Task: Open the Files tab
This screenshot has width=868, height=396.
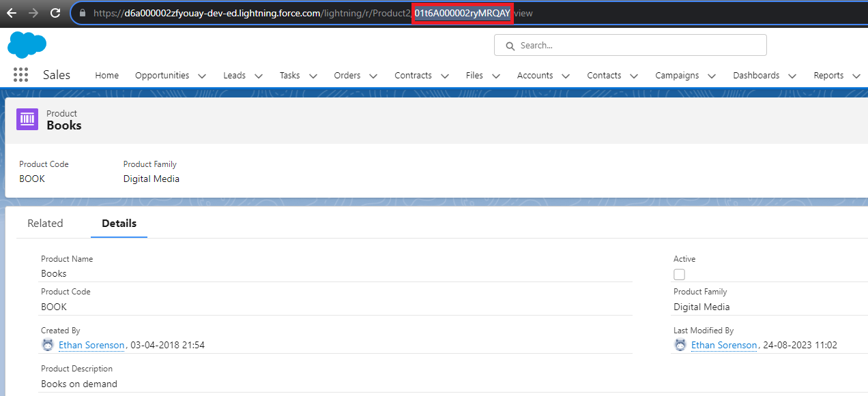Action: coord(474,76)
